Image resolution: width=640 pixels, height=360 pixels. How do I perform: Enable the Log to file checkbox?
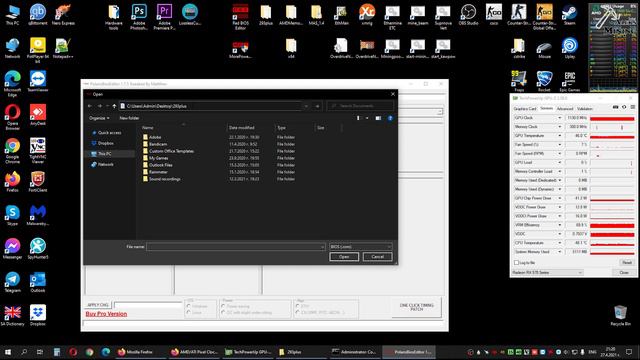[x=516, y=262]
